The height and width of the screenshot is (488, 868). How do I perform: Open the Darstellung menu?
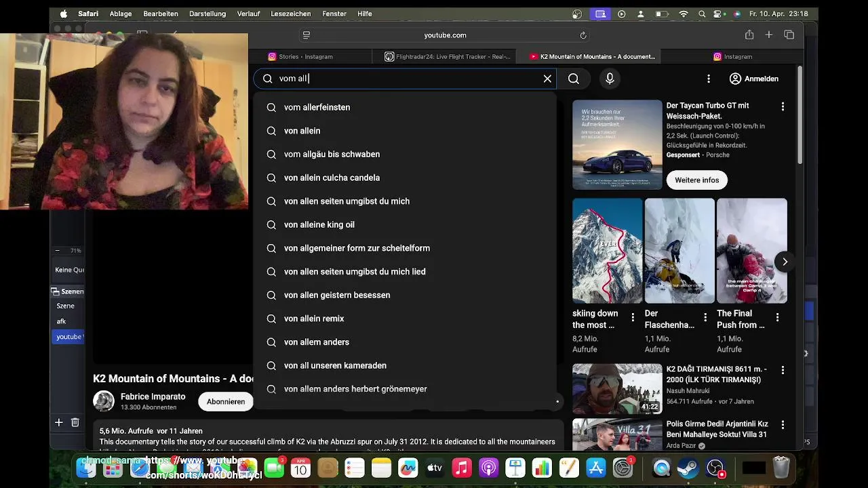coord(208,14)
